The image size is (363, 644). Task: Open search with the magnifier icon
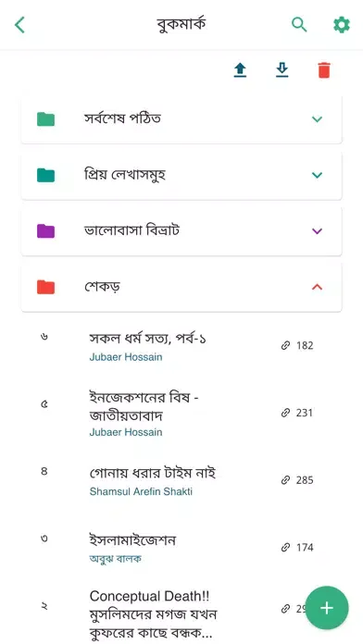299,25
